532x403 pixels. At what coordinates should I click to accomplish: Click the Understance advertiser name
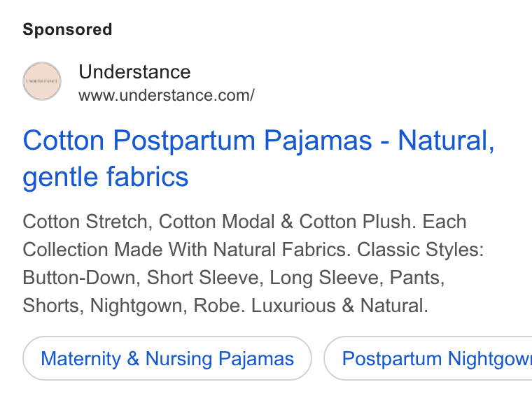134,72
